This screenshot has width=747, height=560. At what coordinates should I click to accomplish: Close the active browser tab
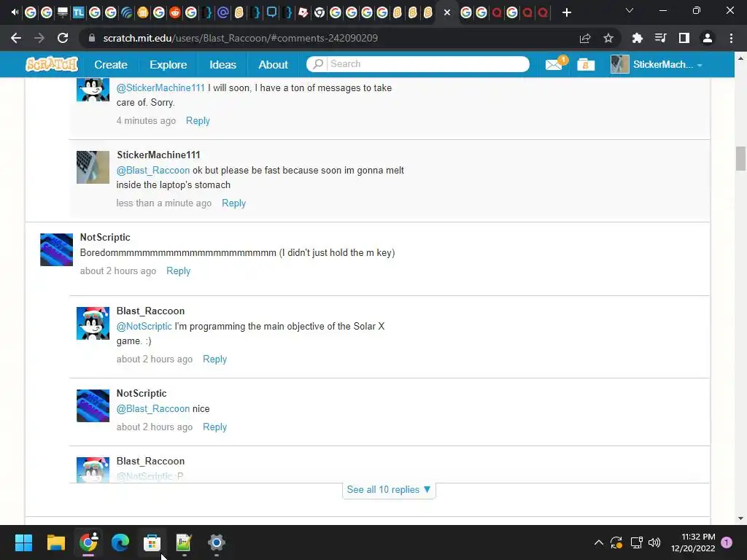(x=447, y=13)
